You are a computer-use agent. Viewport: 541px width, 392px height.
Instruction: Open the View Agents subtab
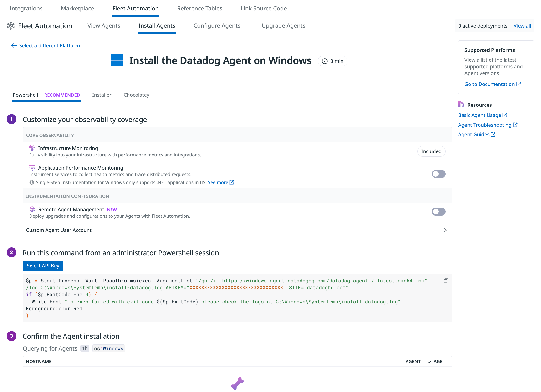coord(104,25)
